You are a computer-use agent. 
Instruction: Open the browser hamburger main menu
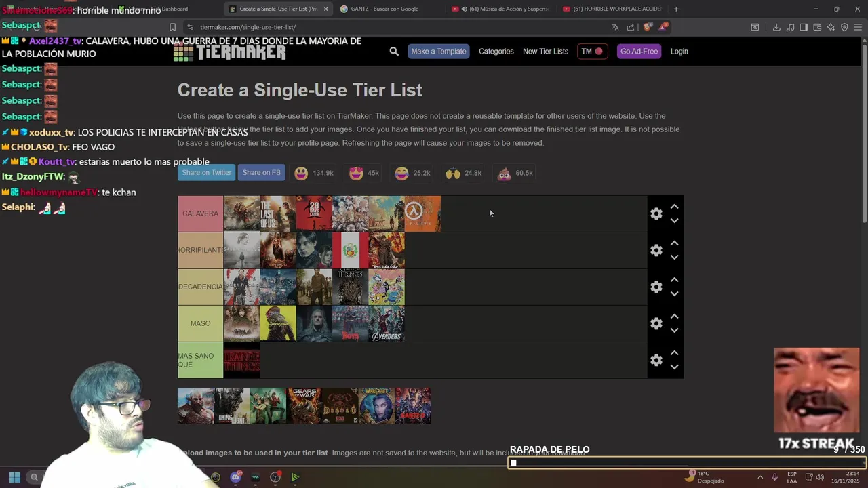[859, 27]
